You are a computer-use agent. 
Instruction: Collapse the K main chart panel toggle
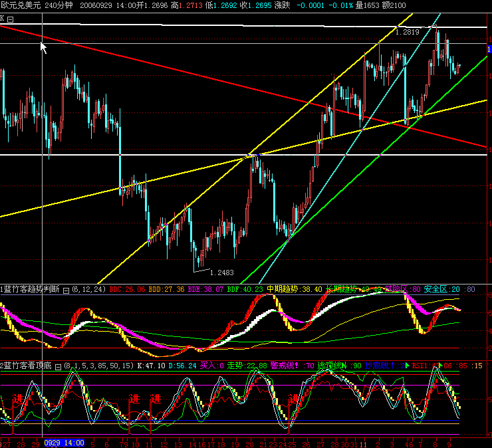click(11, 19)
